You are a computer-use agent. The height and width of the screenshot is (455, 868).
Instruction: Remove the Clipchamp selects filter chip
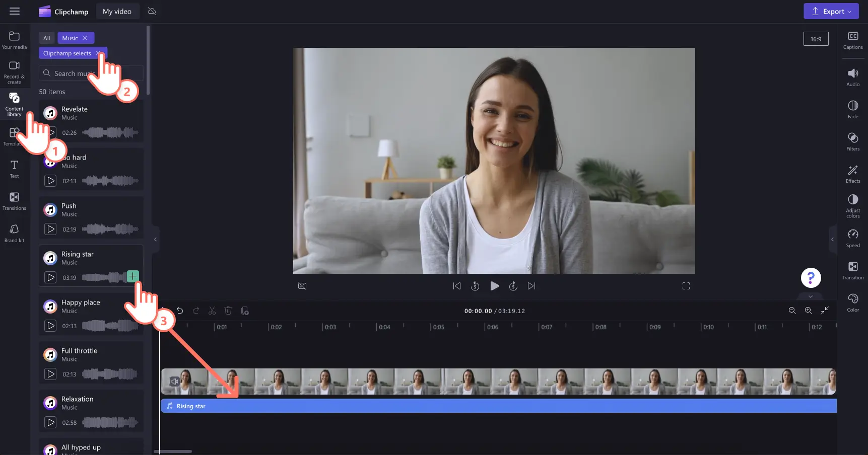pos(98,53)
